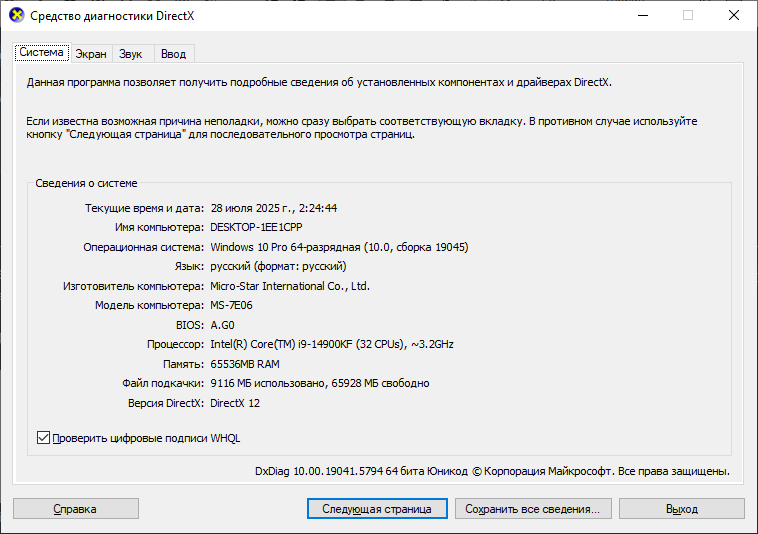Click the DirectX icon in the title bar
The height and width of the screenshot is (534, 758).
point(16,16)
